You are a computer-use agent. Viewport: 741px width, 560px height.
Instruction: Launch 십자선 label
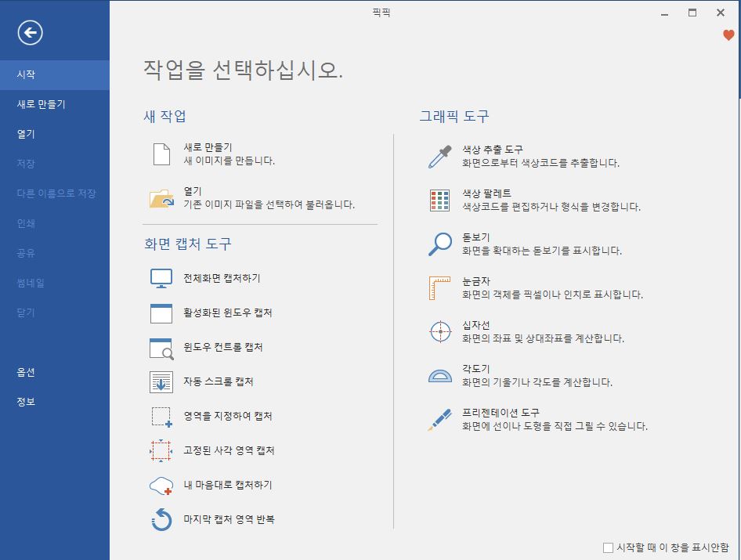click(x=476, y=326)
